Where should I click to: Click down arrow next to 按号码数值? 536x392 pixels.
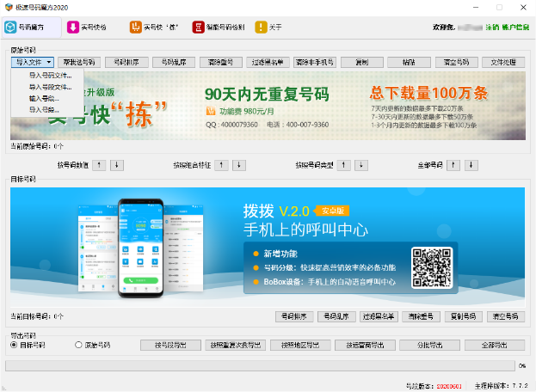point(116,165)
